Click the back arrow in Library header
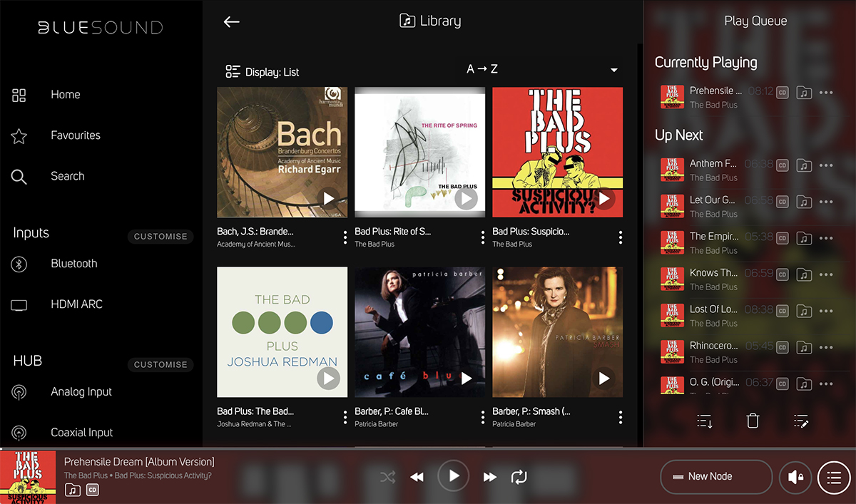856x504 pixels. (231, 21)
